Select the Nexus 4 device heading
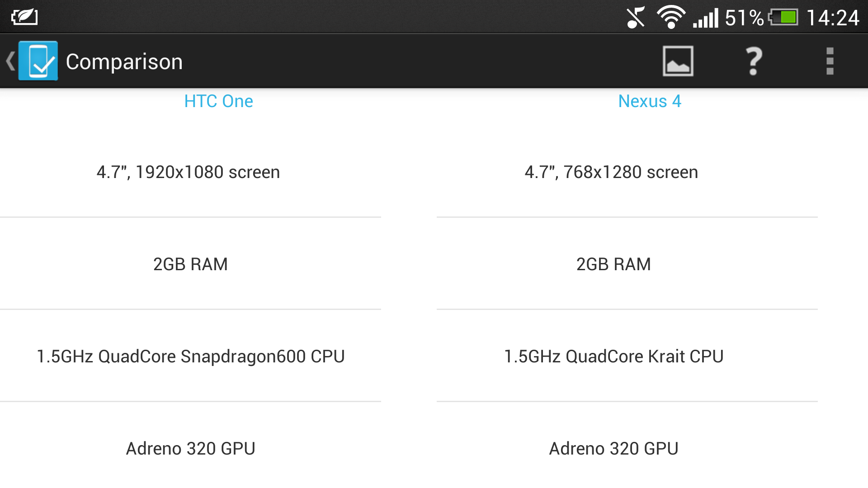This screenshot has height=488, width=868. tap(649, 101)
